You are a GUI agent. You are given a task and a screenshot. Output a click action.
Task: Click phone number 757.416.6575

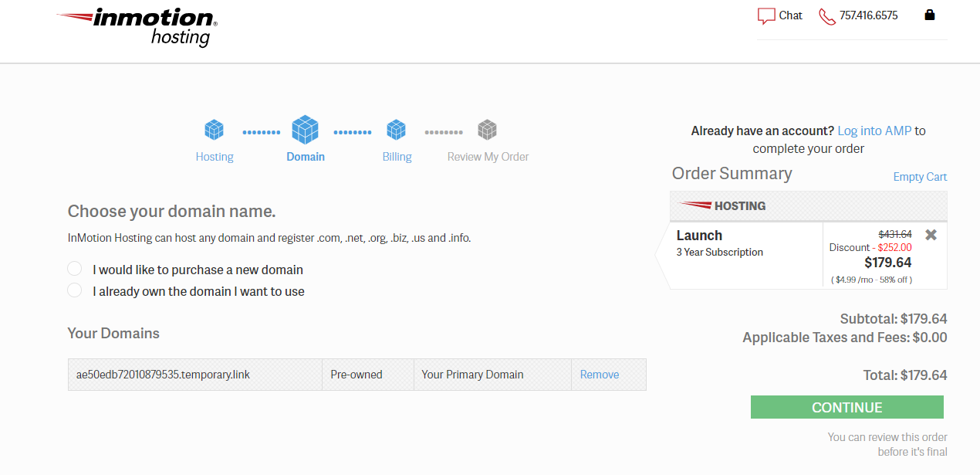[x=869, y=15]
